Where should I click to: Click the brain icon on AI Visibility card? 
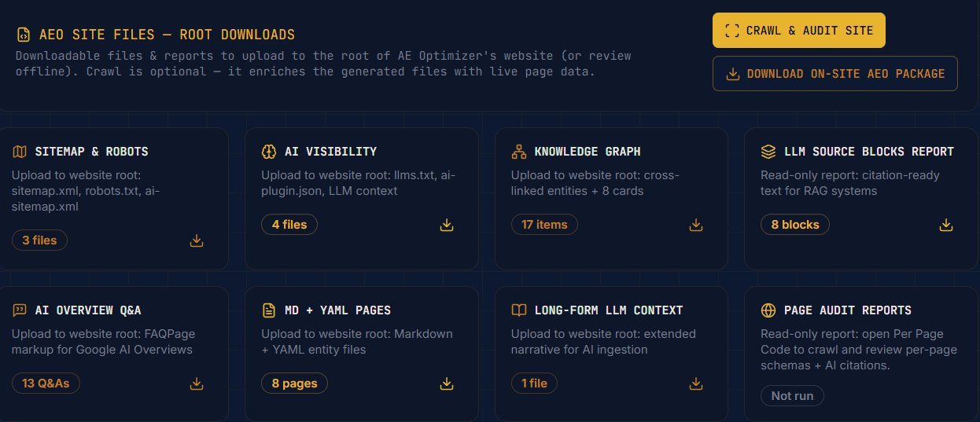tap(269, 151)
